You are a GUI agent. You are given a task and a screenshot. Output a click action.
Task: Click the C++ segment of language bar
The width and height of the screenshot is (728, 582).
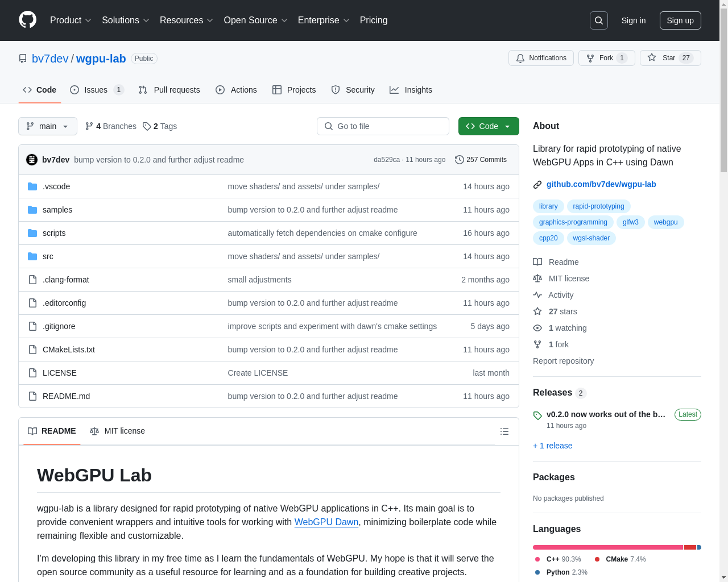pos(608,547)
